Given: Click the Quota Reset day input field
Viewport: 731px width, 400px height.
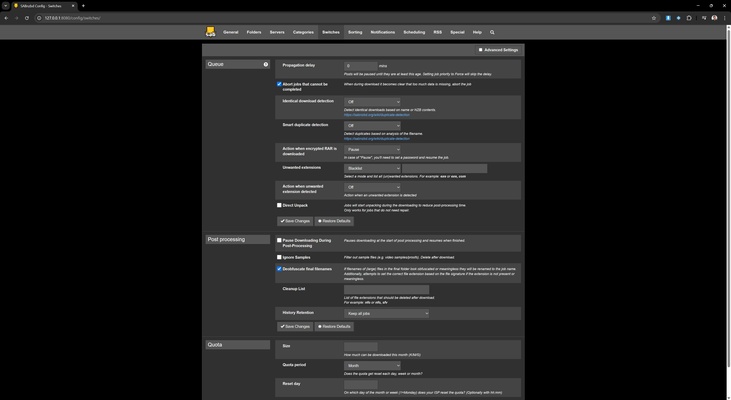Looking at the screenshot, I should (x=360, y=384).
